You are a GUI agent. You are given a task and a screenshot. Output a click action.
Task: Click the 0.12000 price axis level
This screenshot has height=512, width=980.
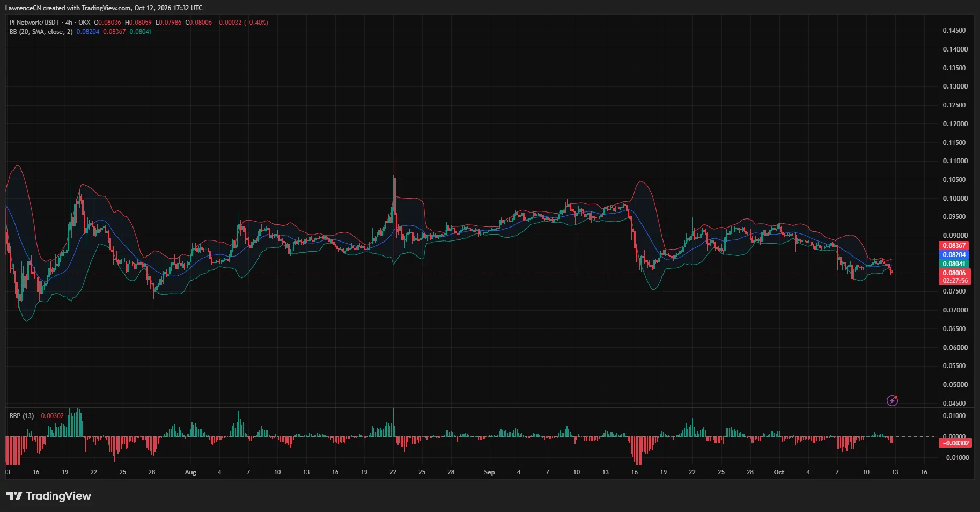955,124
